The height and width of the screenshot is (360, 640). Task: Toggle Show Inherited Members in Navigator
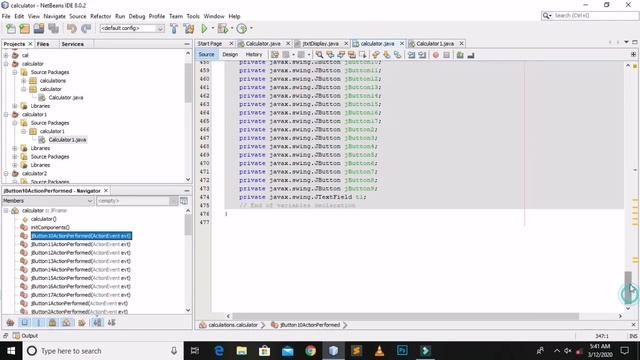[10, 322]
